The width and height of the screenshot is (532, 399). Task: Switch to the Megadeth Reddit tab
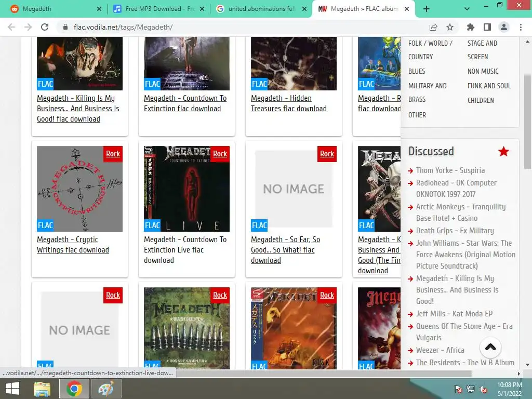point(54,9)
